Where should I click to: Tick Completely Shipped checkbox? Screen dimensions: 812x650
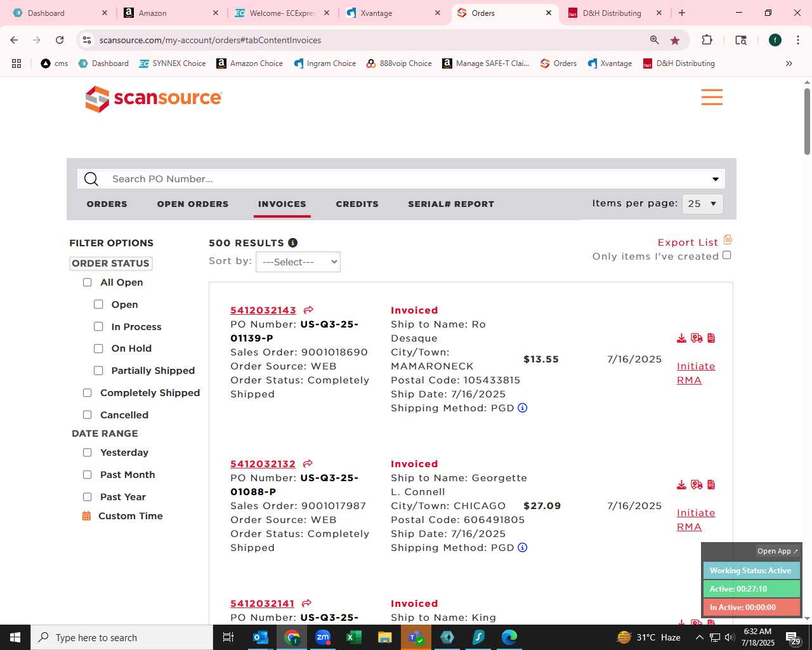88,393
